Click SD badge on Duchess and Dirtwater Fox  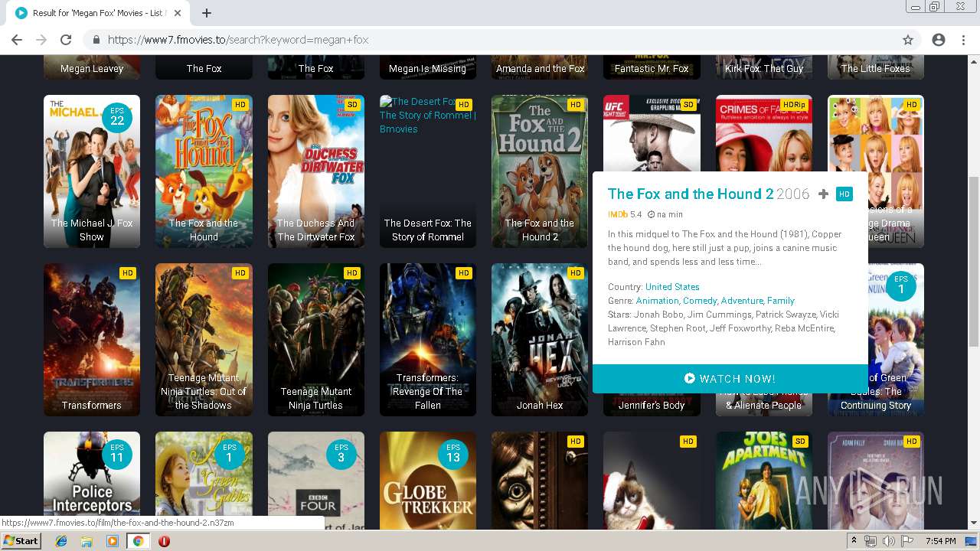click(x=352, y=105)
